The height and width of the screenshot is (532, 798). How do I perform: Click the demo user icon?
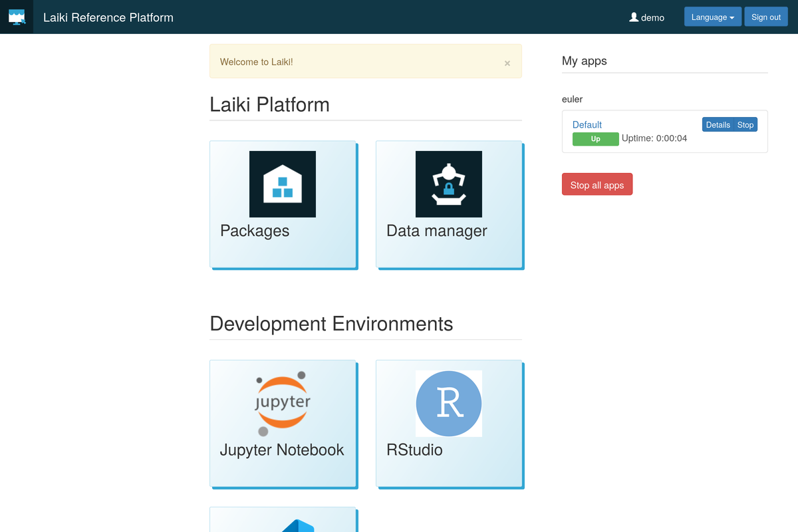click(x=634, y=17)
